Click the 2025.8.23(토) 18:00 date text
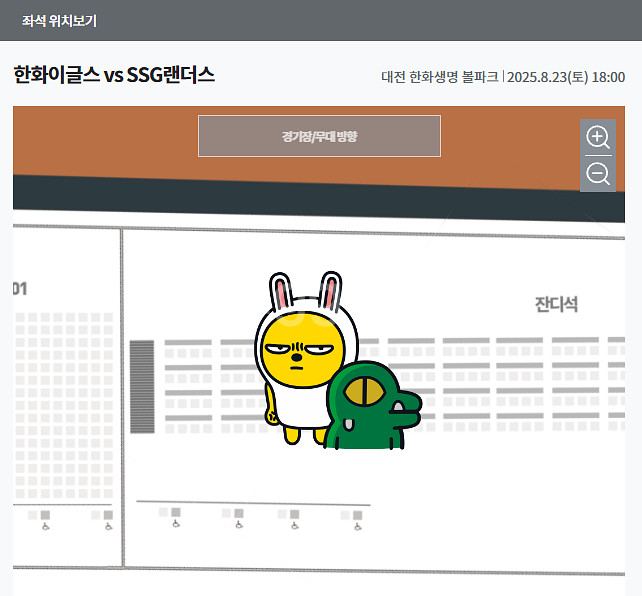 click(566, 77)
